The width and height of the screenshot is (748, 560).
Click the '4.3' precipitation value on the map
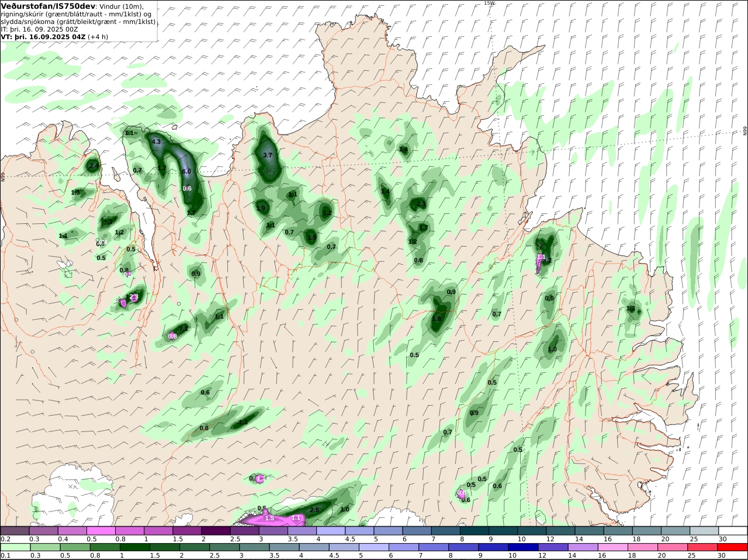point(156,142)
